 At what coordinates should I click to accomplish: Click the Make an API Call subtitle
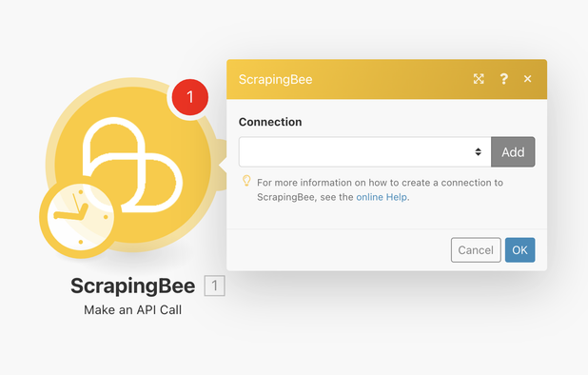point(133,310)
